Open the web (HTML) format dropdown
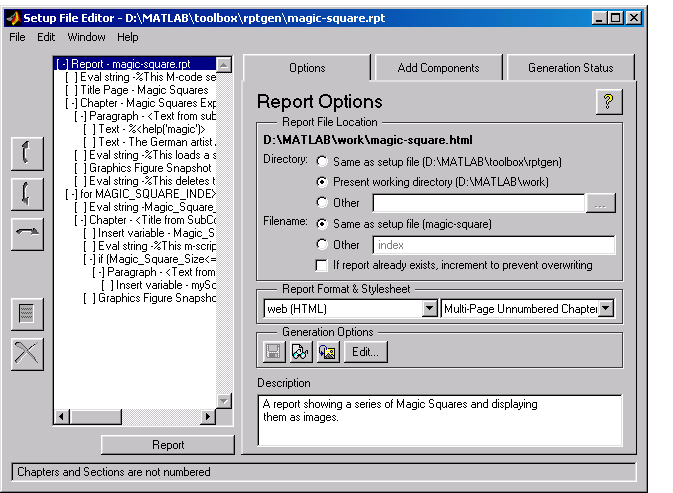This screenshot has width=673, height=493. 429,309
